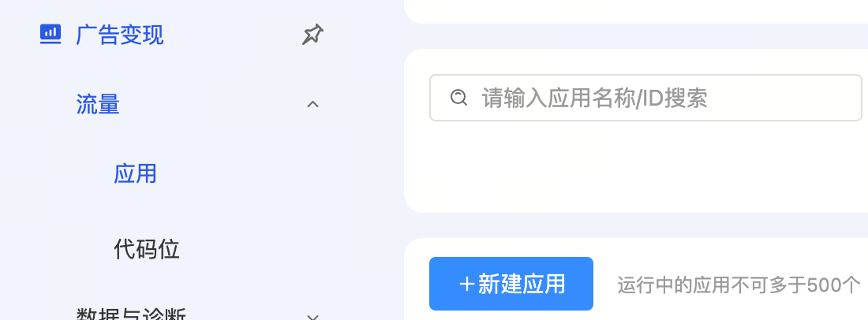Click blank area inside search panel card

tap(637, 166)
